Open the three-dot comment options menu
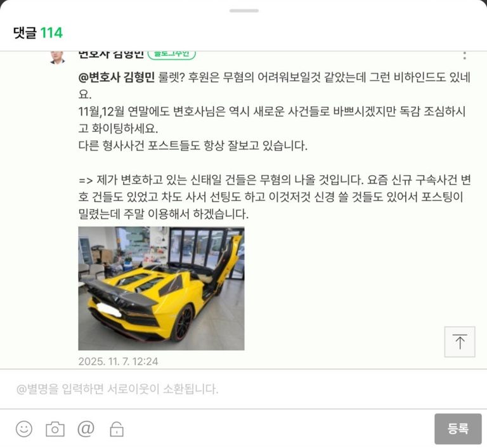The width and height of the screenshot is (487, 448). pyautogui.click(x=465, y=56)
